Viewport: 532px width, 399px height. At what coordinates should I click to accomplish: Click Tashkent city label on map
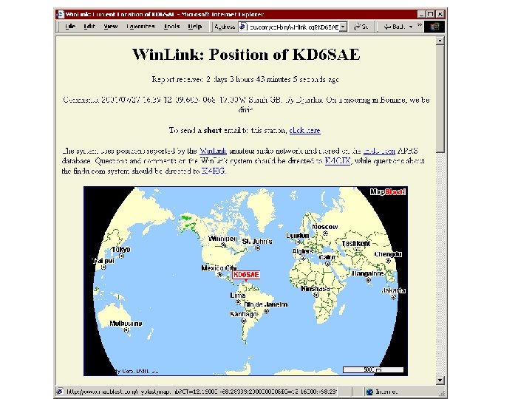(356, 243)
